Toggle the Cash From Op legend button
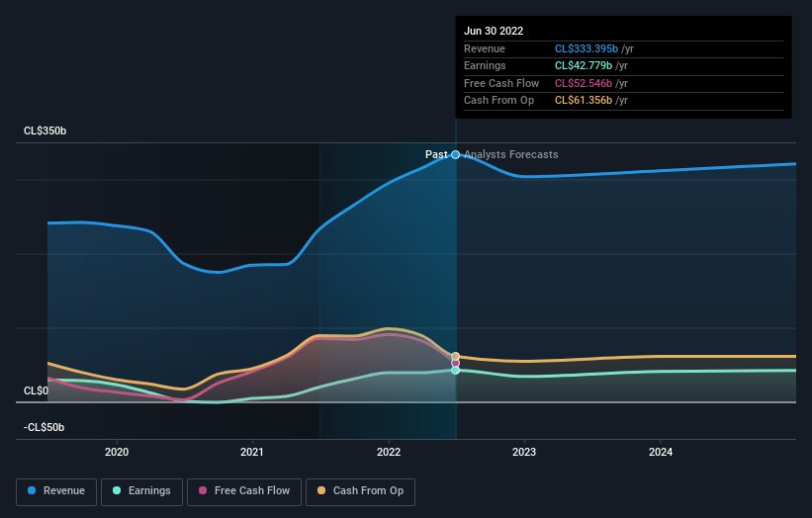 [x=360, y=491]
